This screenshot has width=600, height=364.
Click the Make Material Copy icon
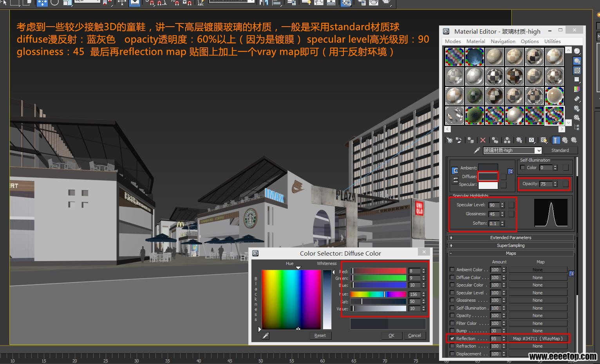coord(495,140)
